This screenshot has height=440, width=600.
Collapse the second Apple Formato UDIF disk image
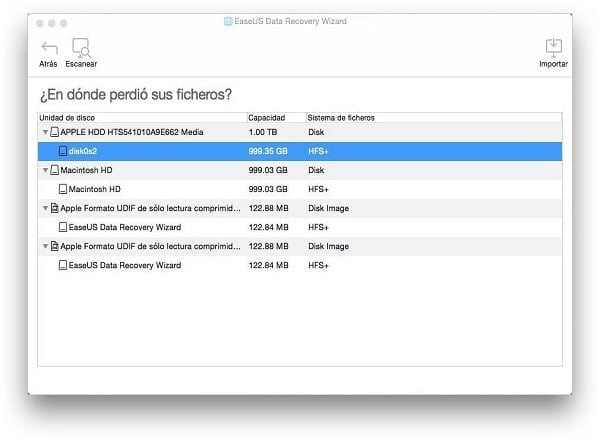(x=45, y=246)
